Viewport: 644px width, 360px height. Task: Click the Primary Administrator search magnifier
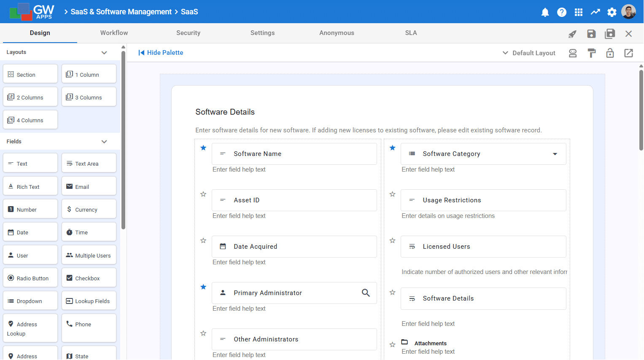pos(366,293)
